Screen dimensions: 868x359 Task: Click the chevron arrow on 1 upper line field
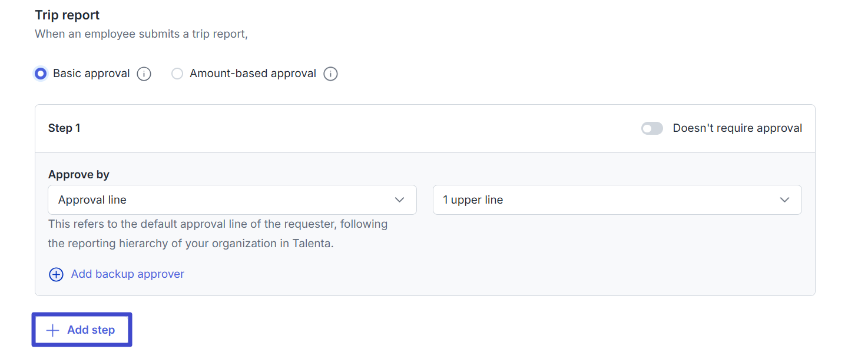click(784, 200)
